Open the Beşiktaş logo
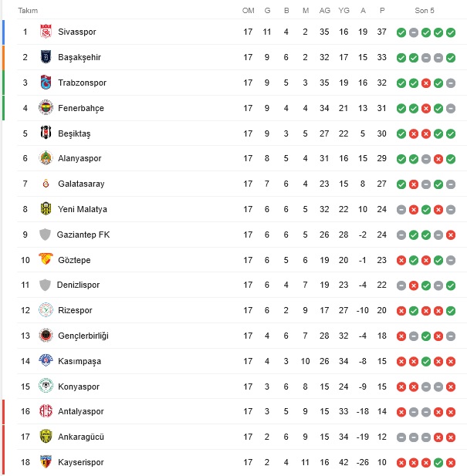 coord(46,133)
